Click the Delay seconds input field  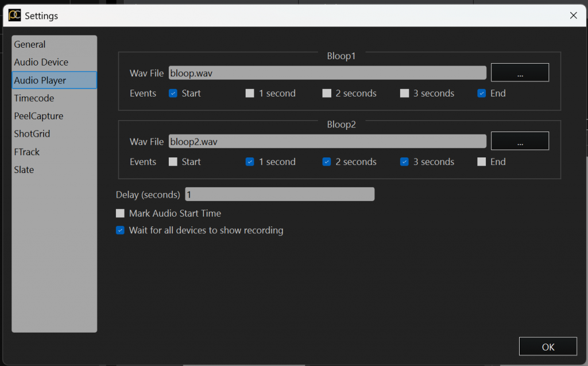pyautogui.click(x=280, y=195)
